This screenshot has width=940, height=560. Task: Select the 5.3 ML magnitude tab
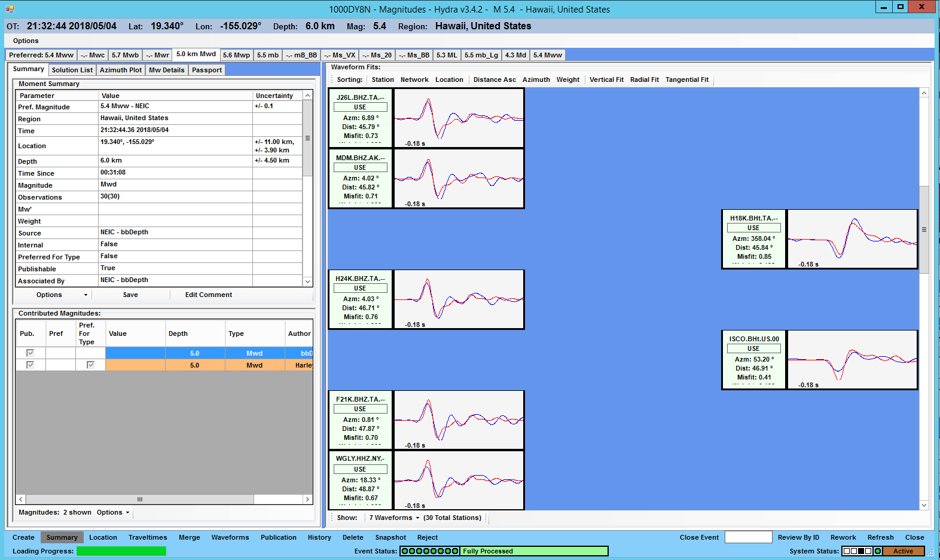pyautogui.click(x=447, y=55)
